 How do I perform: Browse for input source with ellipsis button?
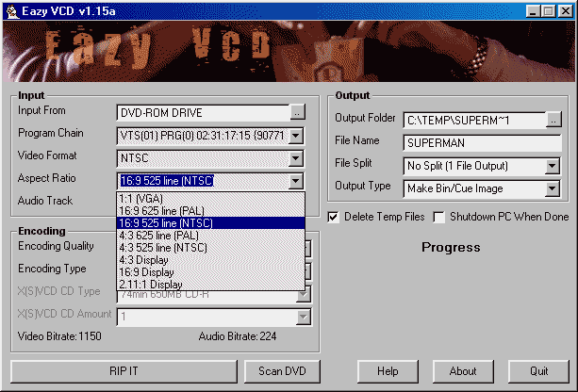297,112
